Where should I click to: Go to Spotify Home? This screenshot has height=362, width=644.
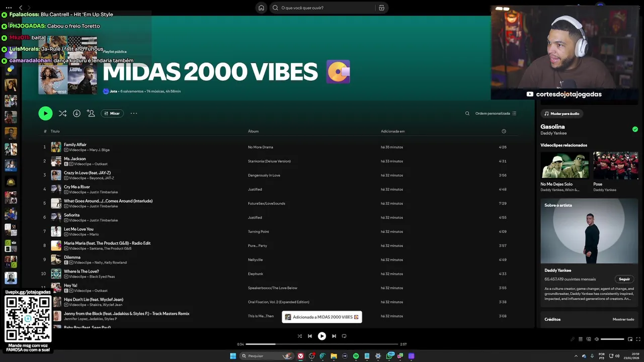261,8
